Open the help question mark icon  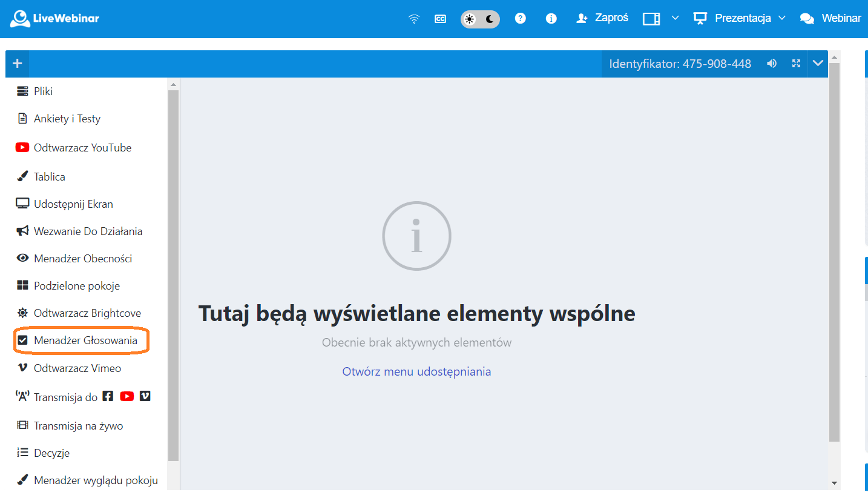tap(520, 18)
